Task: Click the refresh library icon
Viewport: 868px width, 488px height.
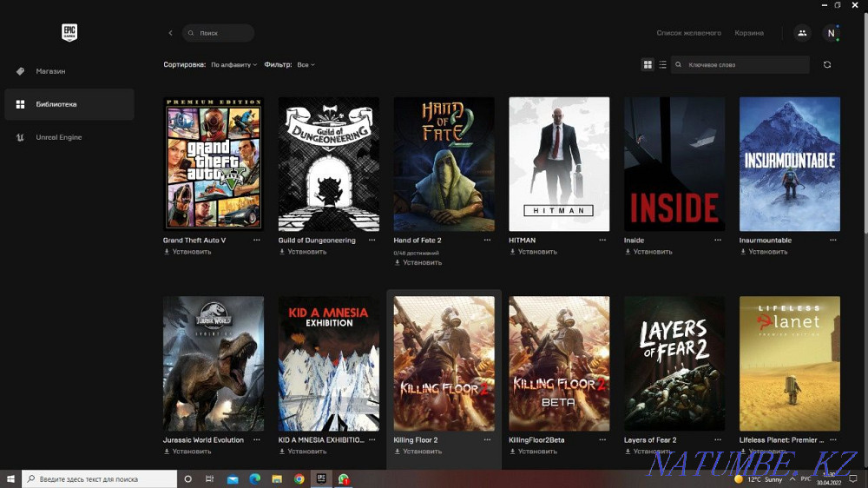Action: pos(826,64)
